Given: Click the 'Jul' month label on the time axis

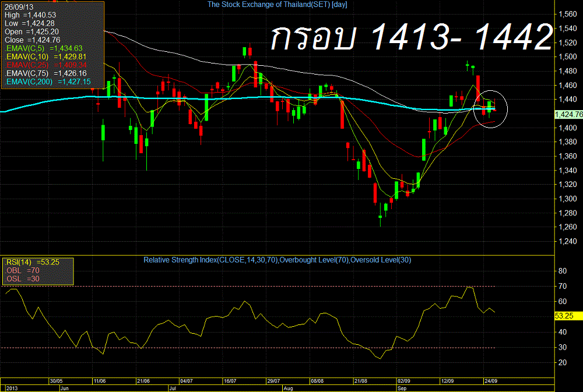Looking at the screenshot, I should [173, 389].
